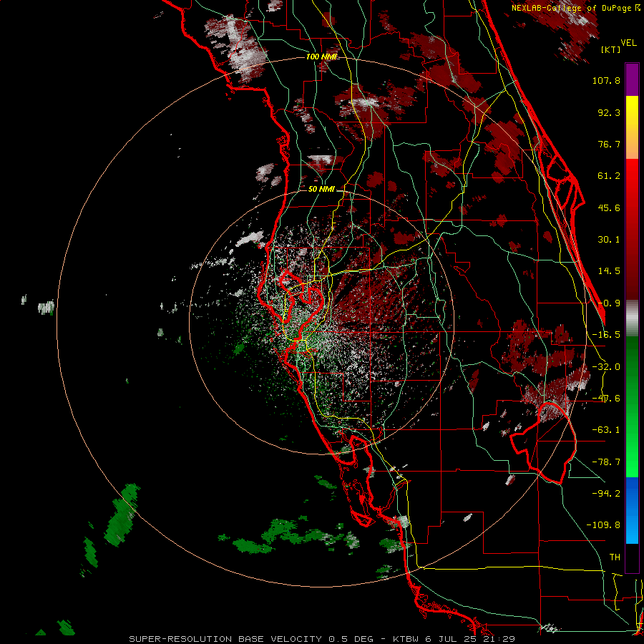The width and height of the screenshot is (644, 644).
Task: Pick the gray near-zero segment of the color bar
Action: 632,318
